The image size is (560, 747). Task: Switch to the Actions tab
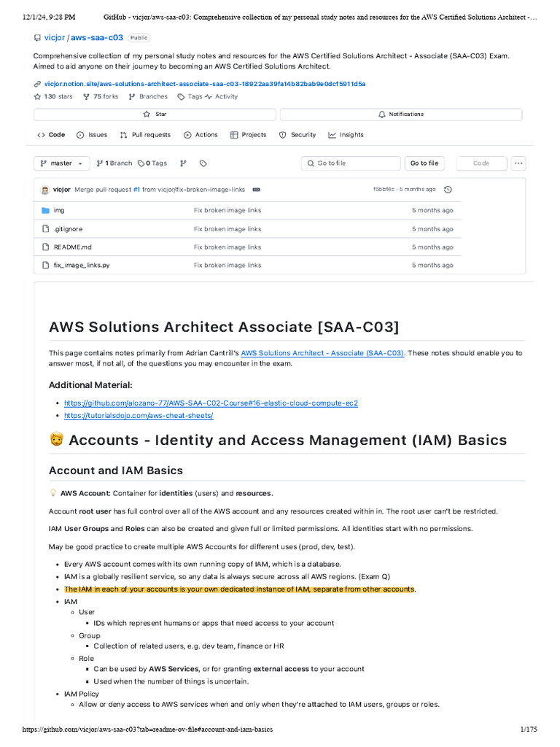click(x=201, y=135)
